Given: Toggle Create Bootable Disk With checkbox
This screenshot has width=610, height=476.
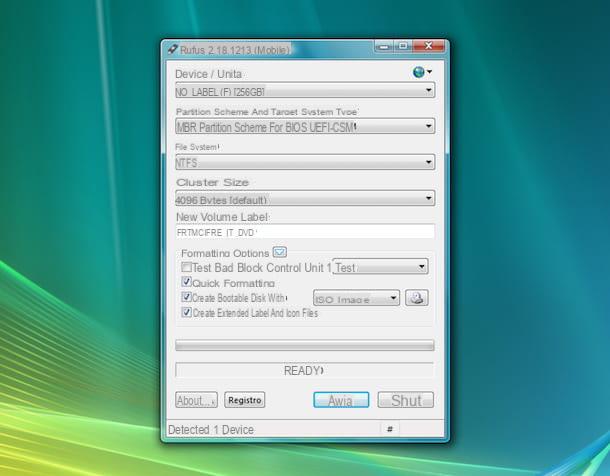Looking at the screenshot, I should [186, 298].
